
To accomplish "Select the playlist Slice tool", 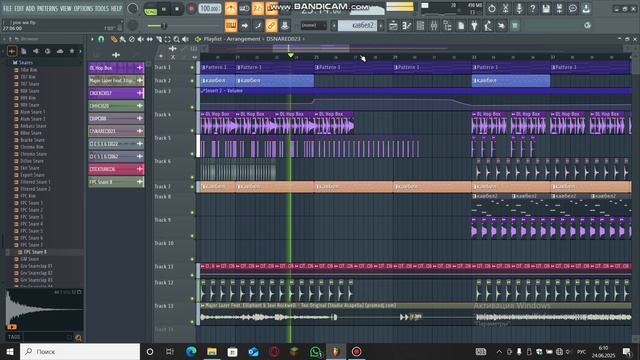I will pyautogui.click(x=158, y=39).
